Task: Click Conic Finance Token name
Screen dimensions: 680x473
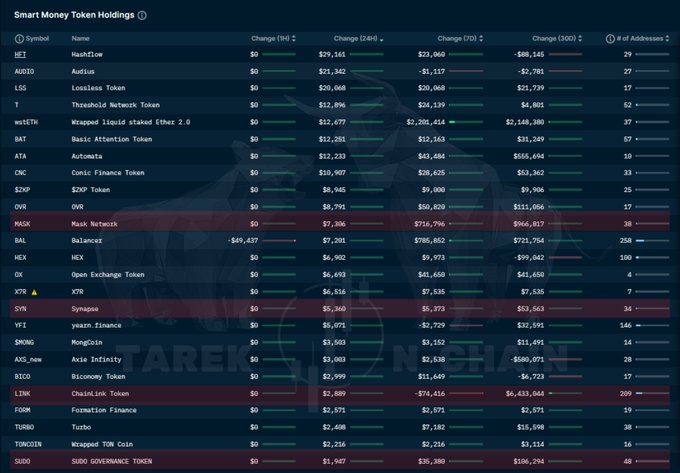Action: pos(108,173)
